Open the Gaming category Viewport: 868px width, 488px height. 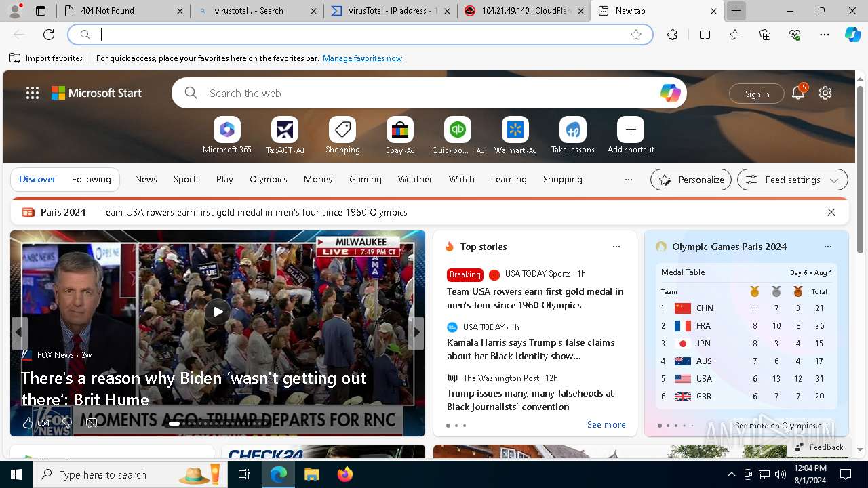pyautogui.click(x=366, y=179)
